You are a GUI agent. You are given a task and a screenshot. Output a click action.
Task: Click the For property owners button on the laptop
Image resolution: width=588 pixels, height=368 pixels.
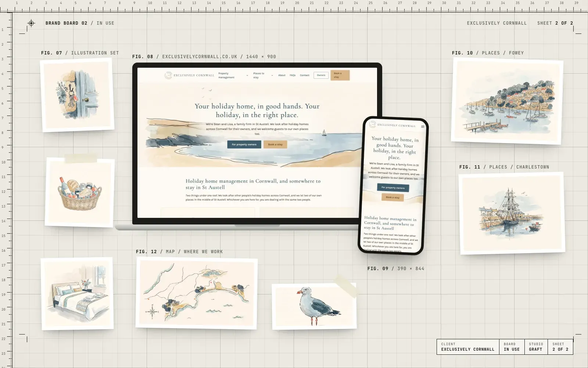tap(244, 144)
